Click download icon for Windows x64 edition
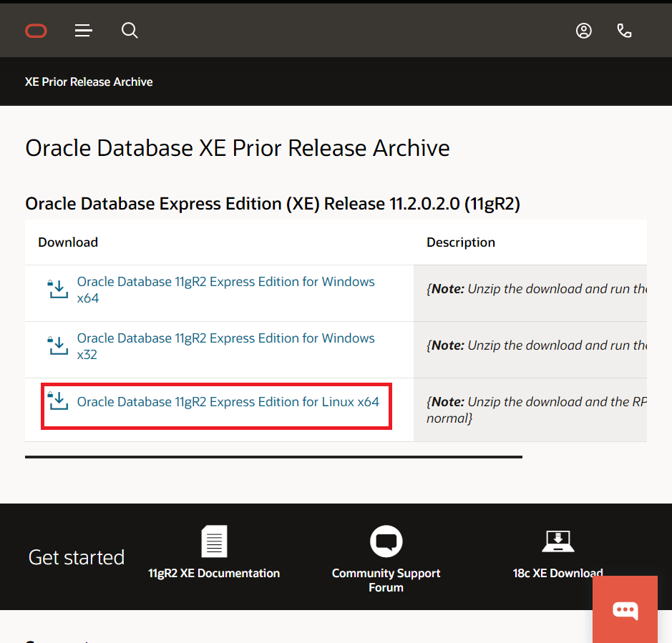This screenshot has height=643, width=672. point(58,289)
